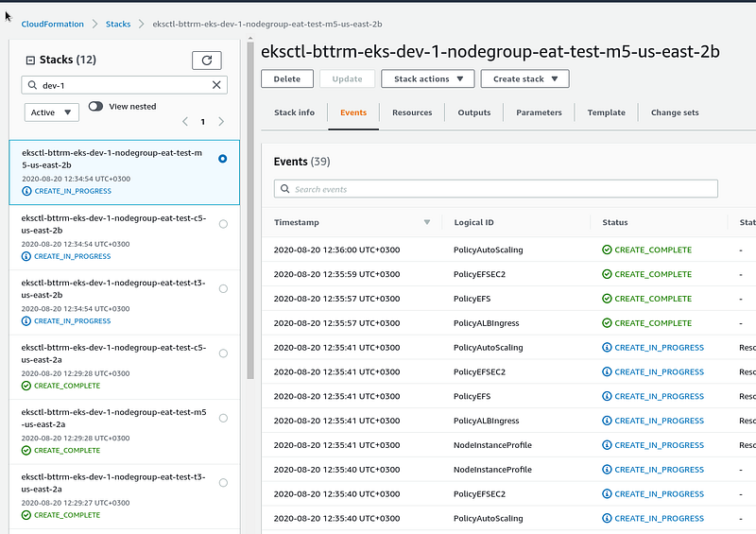
Task: Open the Stack actions dropdown
Action: (x=428, y=78)
